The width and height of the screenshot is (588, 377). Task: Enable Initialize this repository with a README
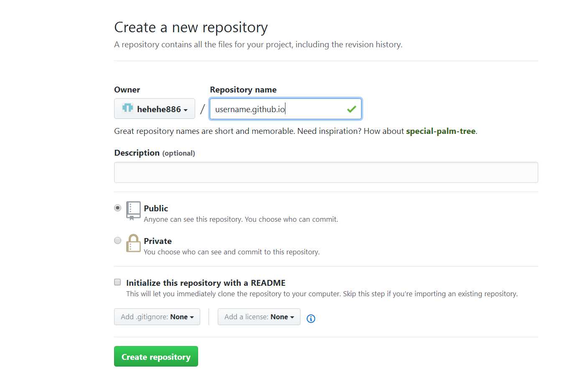pos(117,282)
